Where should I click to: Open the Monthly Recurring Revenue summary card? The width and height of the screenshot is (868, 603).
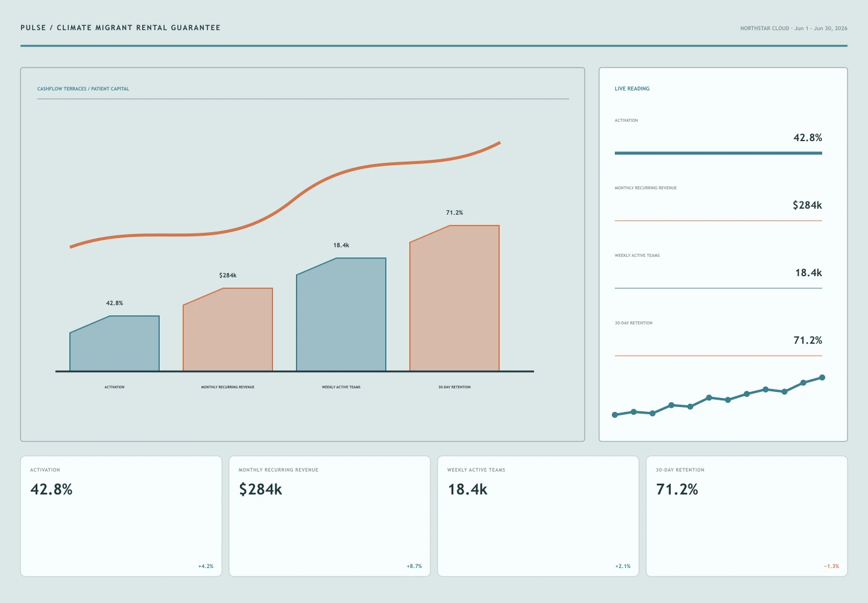tap(330, 516)
